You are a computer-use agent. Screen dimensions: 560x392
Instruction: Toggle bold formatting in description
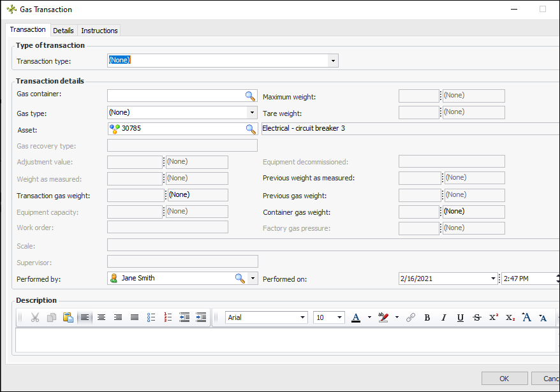(427, 317)
